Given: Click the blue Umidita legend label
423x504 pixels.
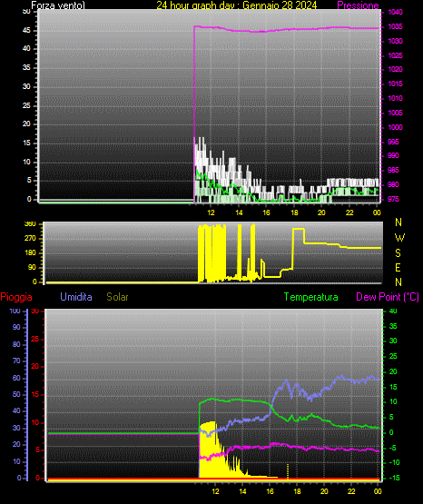Looking at the screenshot, I should click(x=76, y=297).
